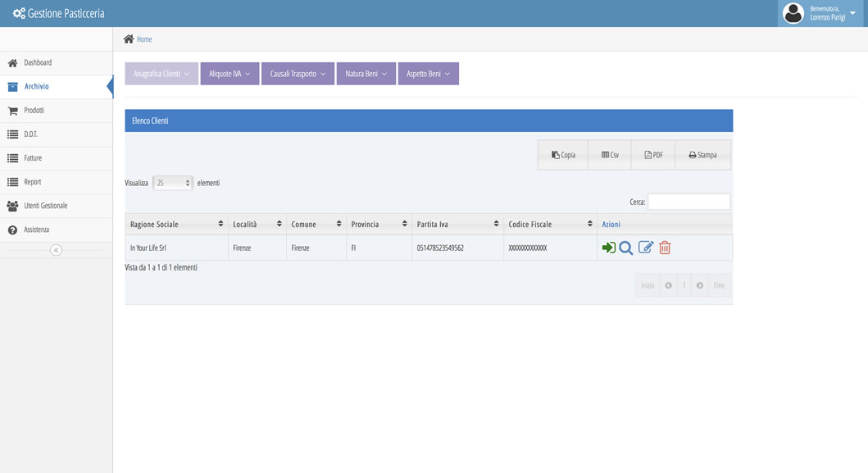
Task: Click the Stampa print button
Action: [x=702, y=155]
